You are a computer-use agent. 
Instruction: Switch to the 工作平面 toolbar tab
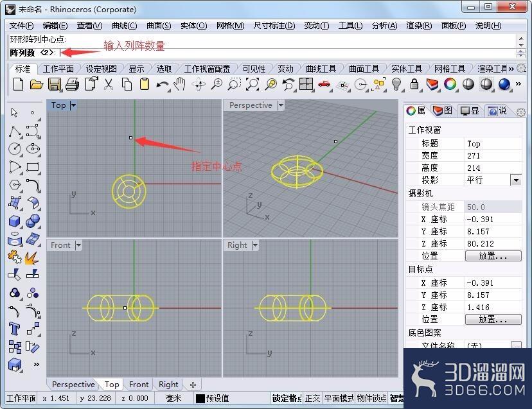coord(58,69)
